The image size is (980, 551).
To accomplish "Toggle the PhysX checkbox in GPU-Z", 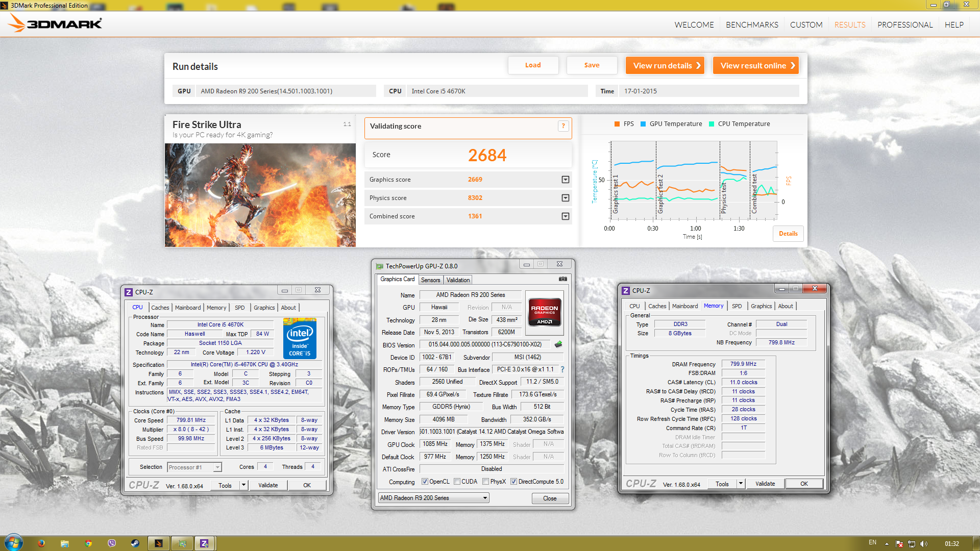I will coord(486,482).
